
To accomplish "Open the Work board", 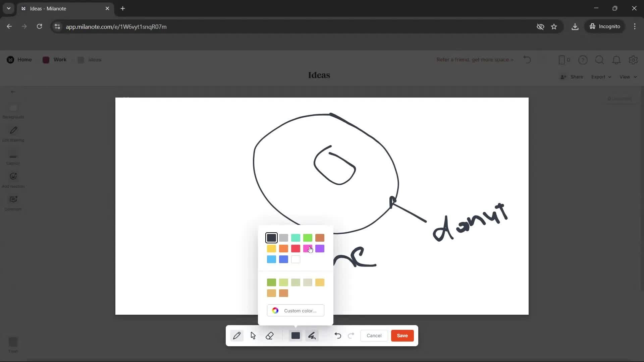I will 54,60.
